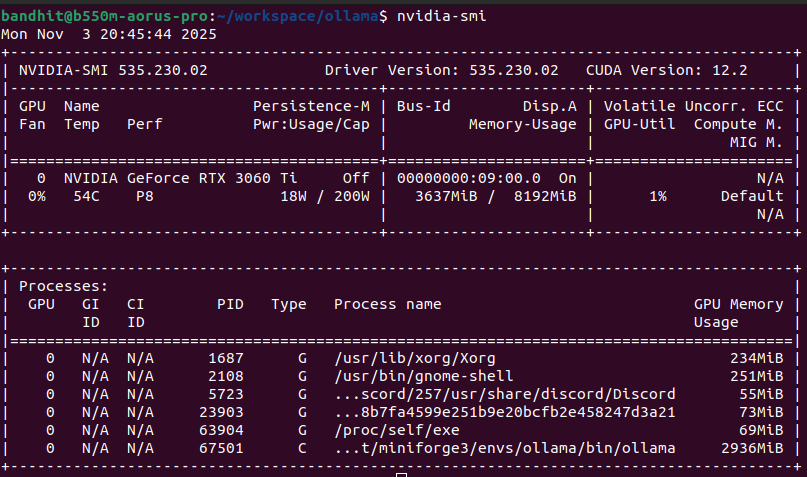Click the Bus-Id value 00000000:09:00.0
This screenshot has width=807, height=477.
468,178
